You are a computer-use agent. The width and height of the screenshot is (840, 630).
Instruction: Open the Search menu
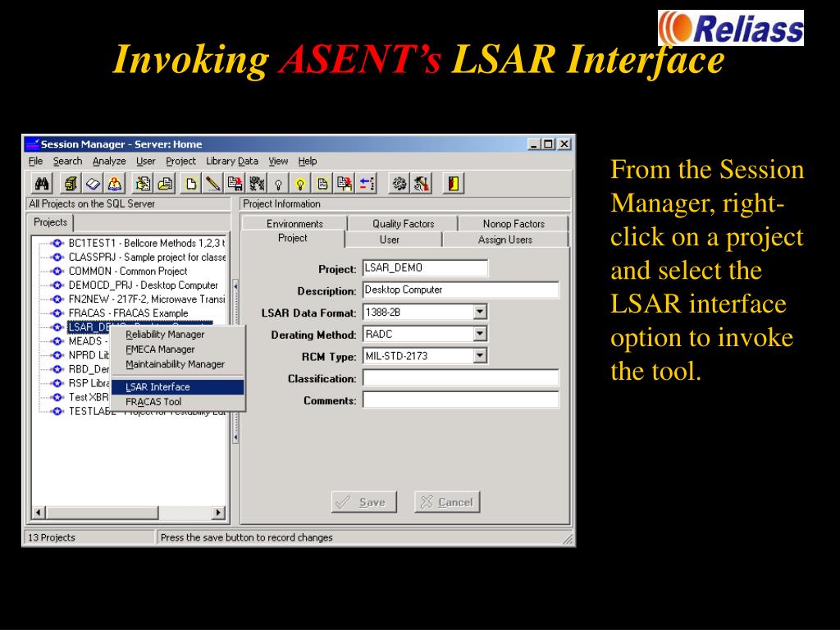[67, 162]
